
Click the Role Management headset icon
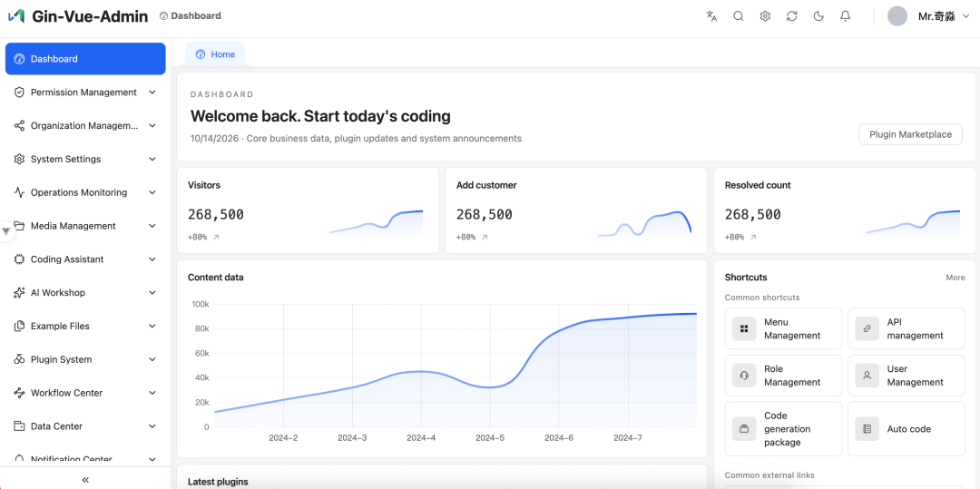[x=744, y=376]
